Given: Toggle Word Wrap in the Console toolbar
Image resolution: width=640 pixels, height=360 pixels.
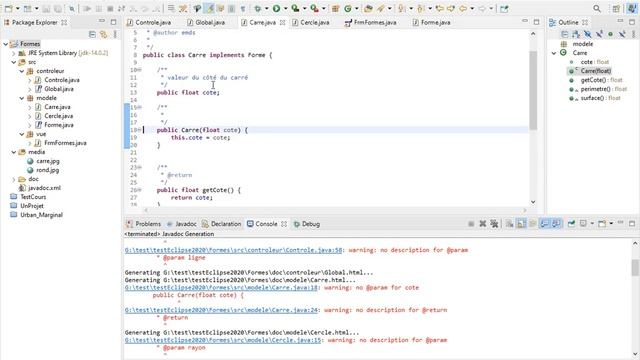Looking at the screenshot, I should point(533,224).
